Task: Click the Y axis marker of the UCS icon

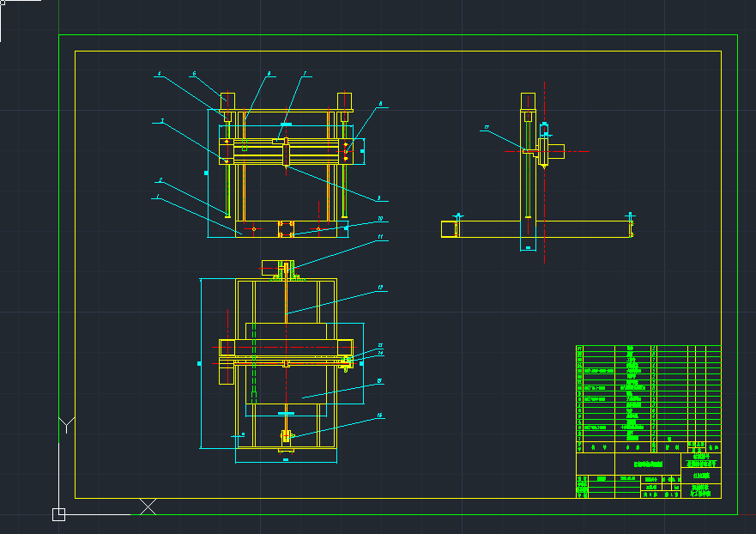Action: 65,424
